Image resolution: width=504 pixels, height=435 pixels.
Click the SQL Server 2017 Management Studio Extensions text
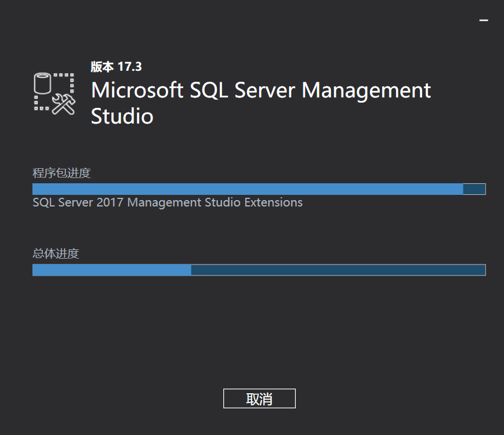click(x=168, y=202)
